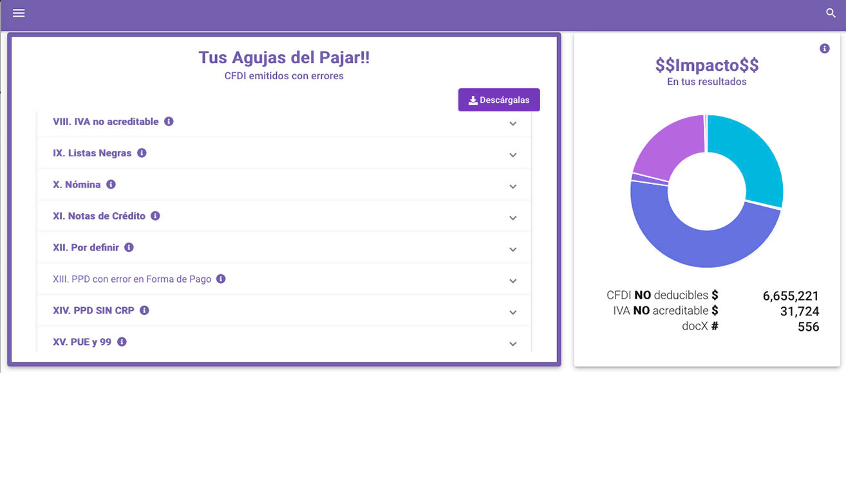Click the 'CFDI NO deducibles $' label
Image resolution: width=846 pixels, height=504 pixels.
pyautogui.click(x=662, y=295)
